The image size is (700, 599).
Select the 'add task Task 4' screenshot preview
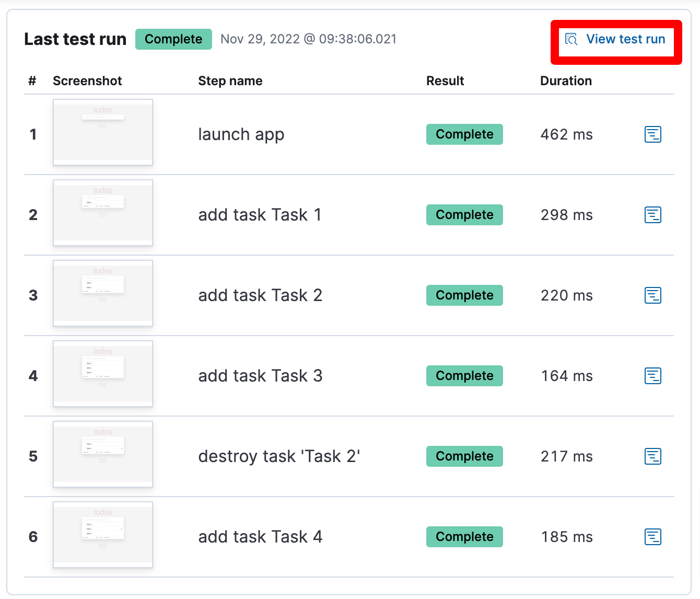(102, 535)
